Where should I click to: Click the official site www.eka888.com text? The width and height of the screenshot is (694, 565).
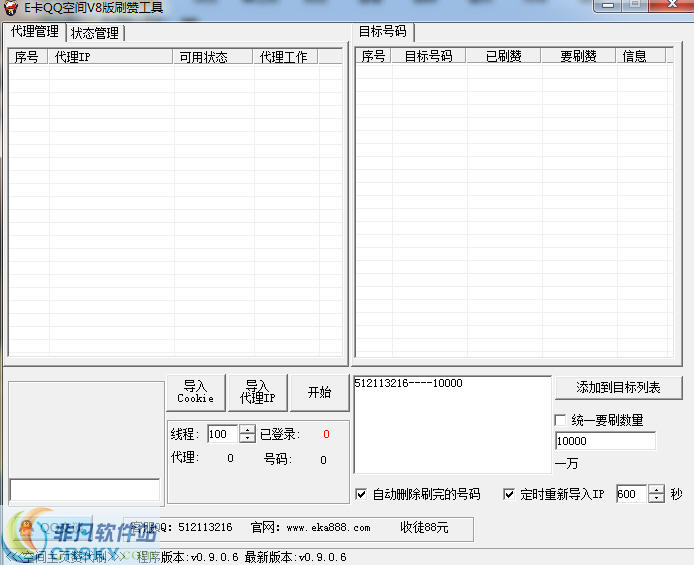coord(328,527)
